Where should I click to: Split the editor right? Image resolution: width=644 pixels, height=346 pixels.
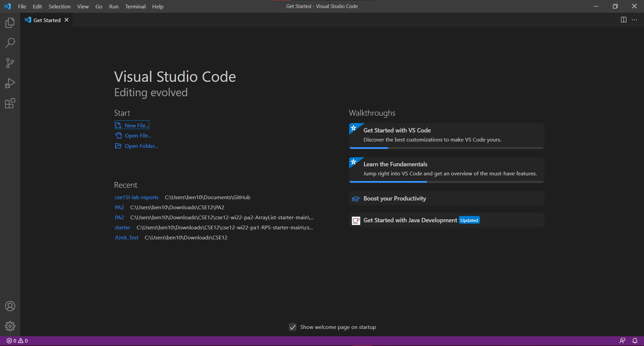[624, 20]
